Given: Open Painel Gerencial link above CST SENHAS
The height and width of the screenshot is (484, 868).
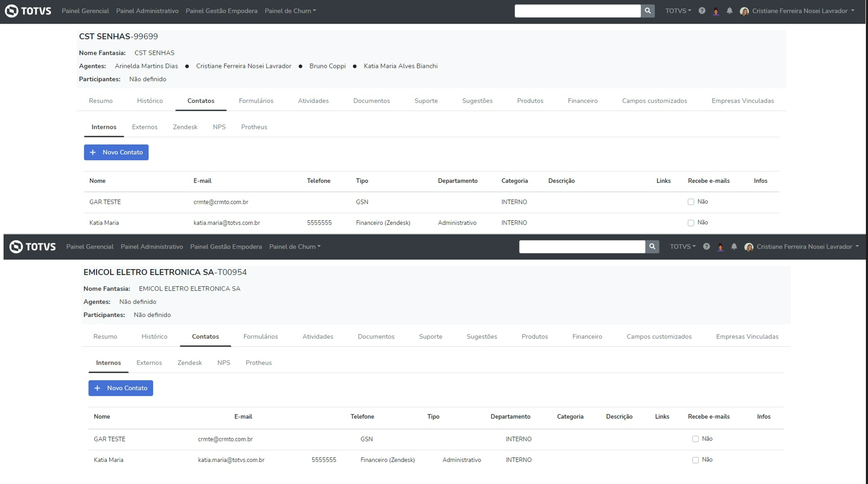Looking at the screenshot, I should (85, 11).
